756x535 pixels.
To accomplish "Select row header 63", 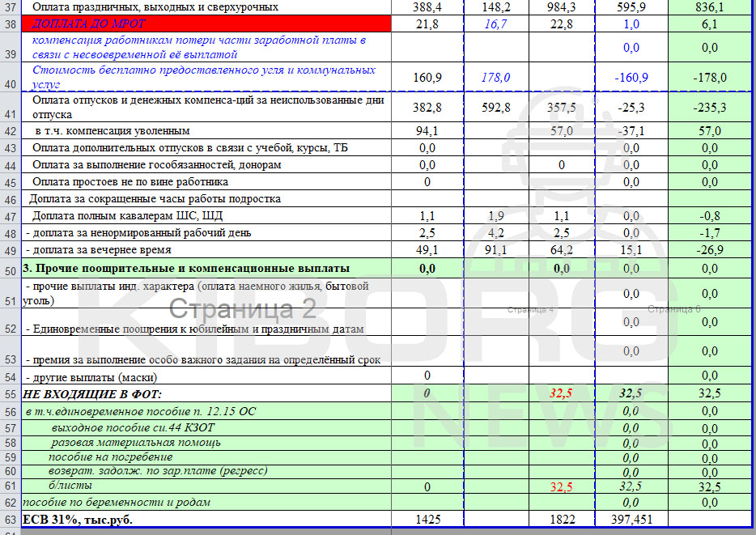I will (x=11, y=520).
